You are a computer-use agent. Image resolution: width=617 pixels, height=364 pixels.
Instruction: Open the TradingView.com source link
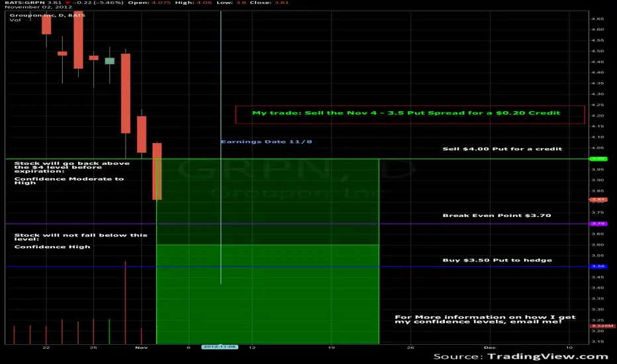[547, 357]
